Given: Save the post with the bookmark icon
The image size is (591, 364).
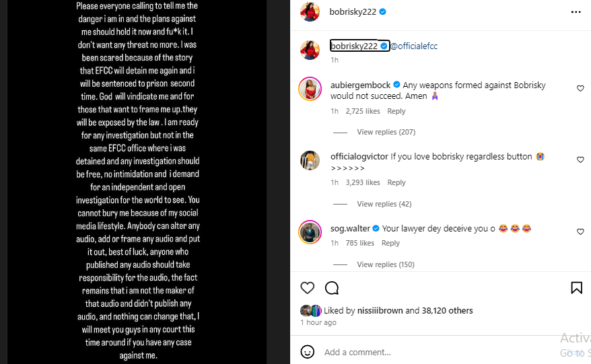Looking at the screenshot, I should [x=576, y=288].
